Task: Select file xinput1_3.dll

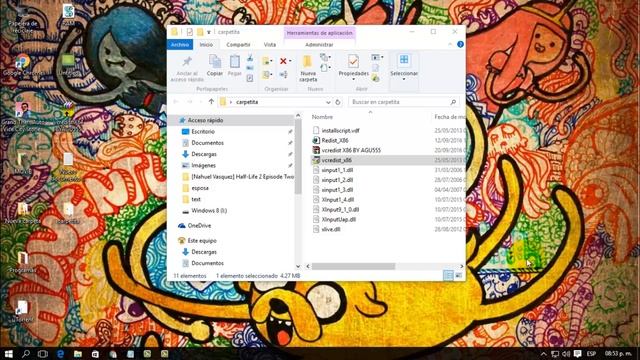Action: pyautogui.click(x=337, y=190)
